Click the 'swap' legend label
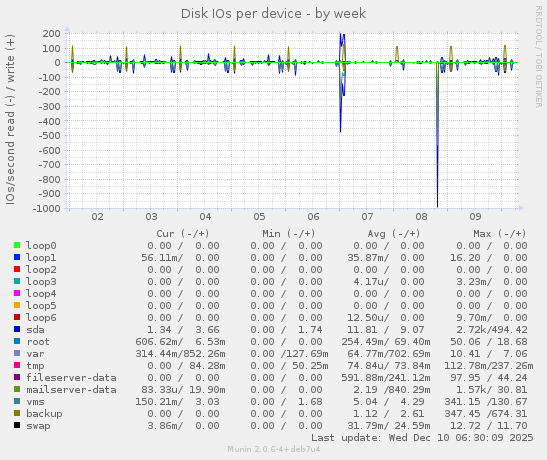 38,426
